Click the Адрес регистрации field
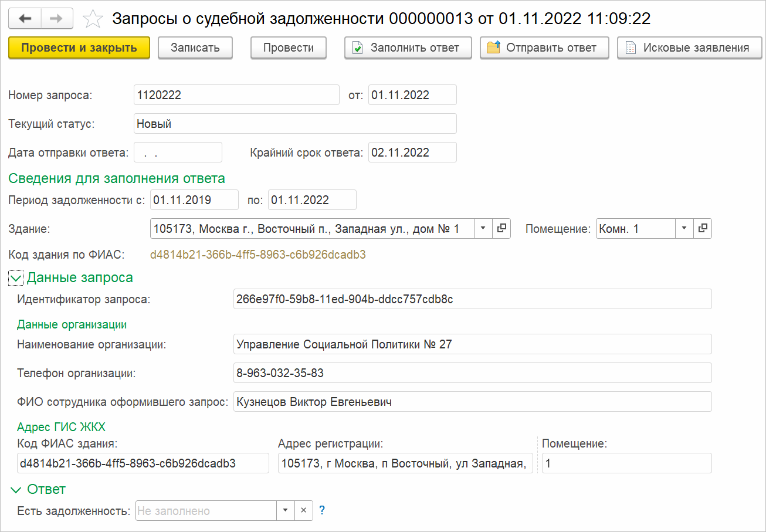 point(405,463)
